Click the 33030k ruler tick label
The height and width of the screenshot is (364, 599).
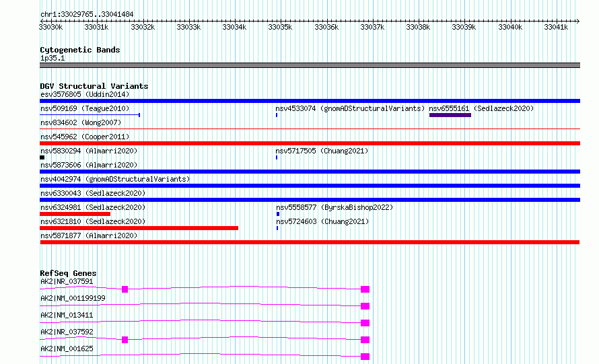coord(50,27)
